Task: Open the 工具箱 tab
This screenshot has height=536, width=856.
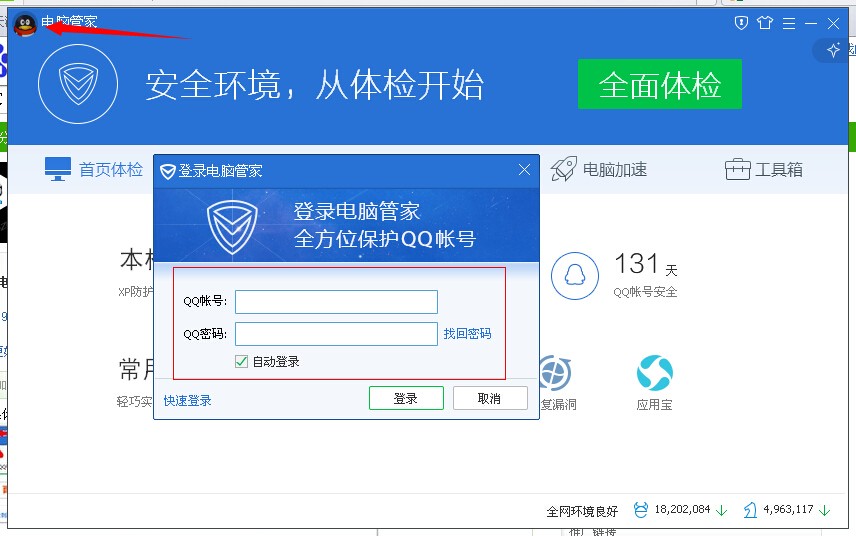Action: pyautogui.click(x=764, y=169)
